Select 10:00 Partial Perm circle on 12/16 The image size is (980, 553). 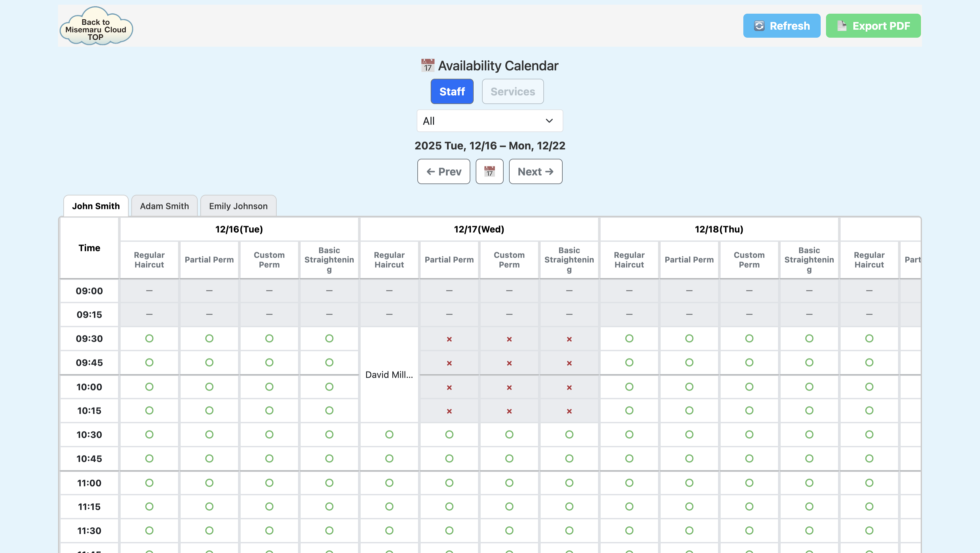209,387
